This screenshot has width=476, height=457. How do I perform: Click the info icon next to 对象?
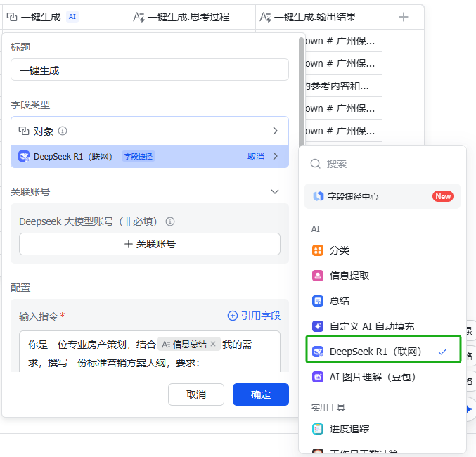tap(63, 131)
